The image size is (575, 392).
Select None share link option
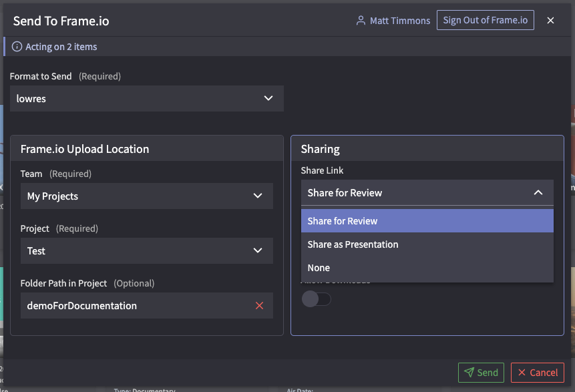[x=427, y=268]
